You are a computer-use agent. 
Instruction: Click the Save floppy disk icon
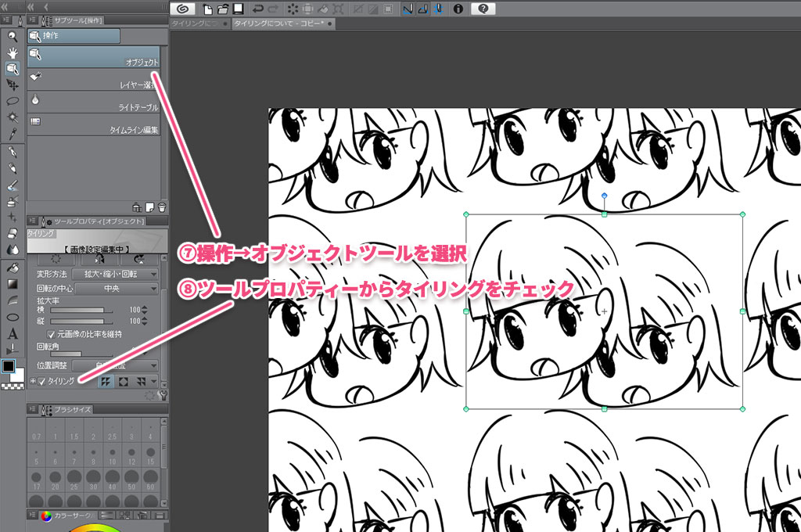(x=238, y=9)
